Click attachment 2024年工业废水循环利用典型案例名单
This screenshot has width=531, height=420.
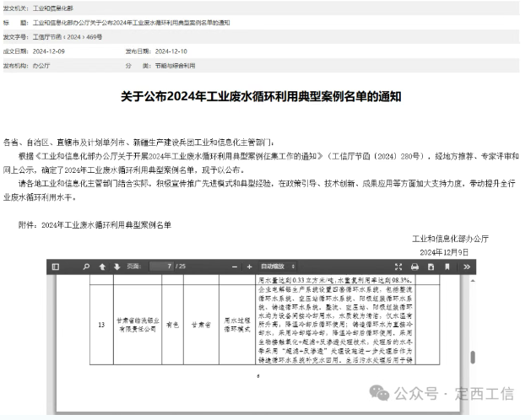(x=106, y=224)
